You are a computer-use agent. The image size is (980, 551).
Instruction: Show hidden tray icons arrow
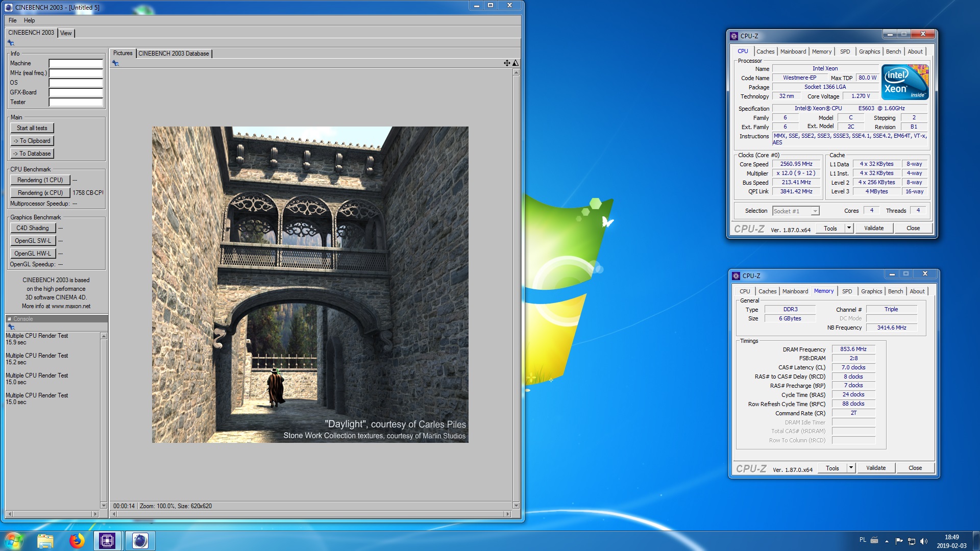click(887, 541)
